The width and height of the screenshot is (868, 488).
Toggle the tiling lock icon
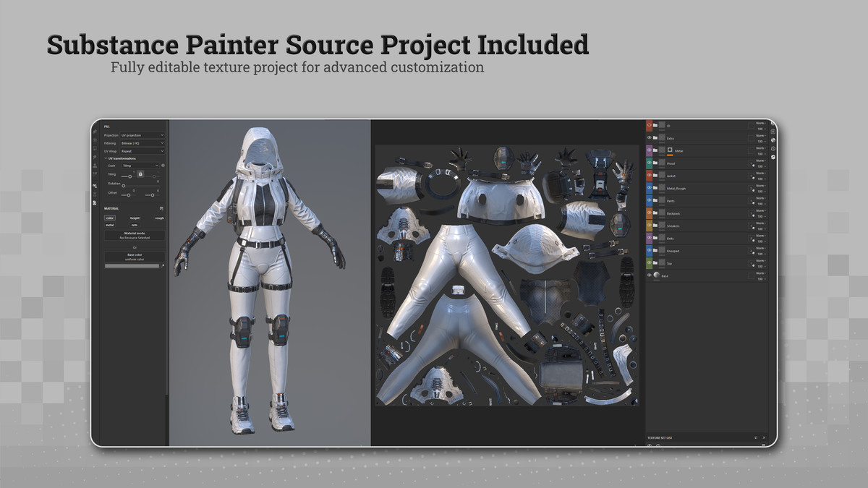[140, 174]
